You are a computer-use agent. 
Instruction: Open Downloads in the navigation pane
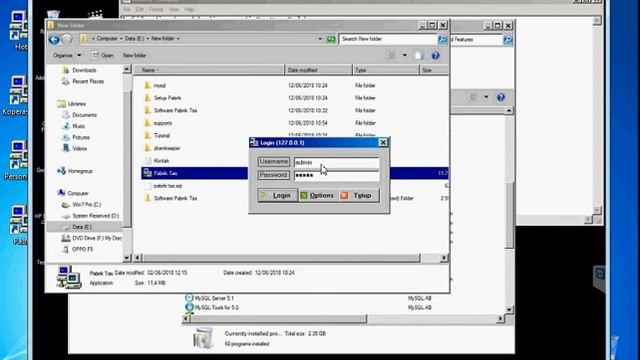(x=84, y=70)
